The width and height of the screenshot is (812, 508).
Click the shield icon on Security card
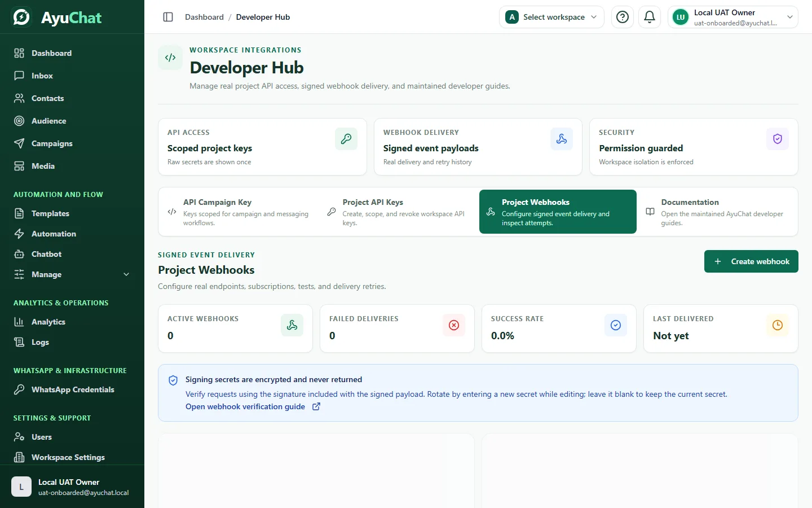(x=778, y=139)
